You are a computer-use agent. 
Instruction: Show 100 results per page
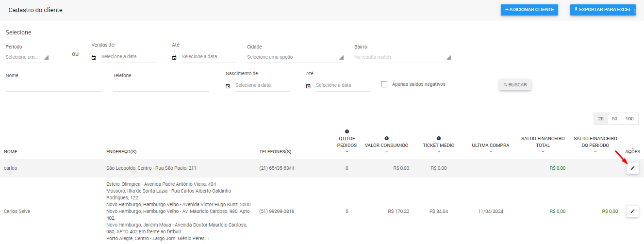pos(629,119)
